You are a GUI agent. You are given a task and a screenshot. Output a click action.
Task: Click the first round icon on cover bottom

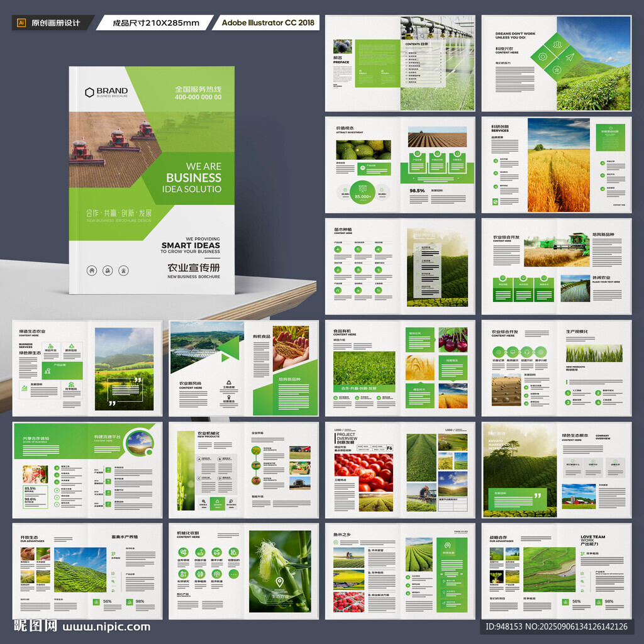[x=92, y=270]
